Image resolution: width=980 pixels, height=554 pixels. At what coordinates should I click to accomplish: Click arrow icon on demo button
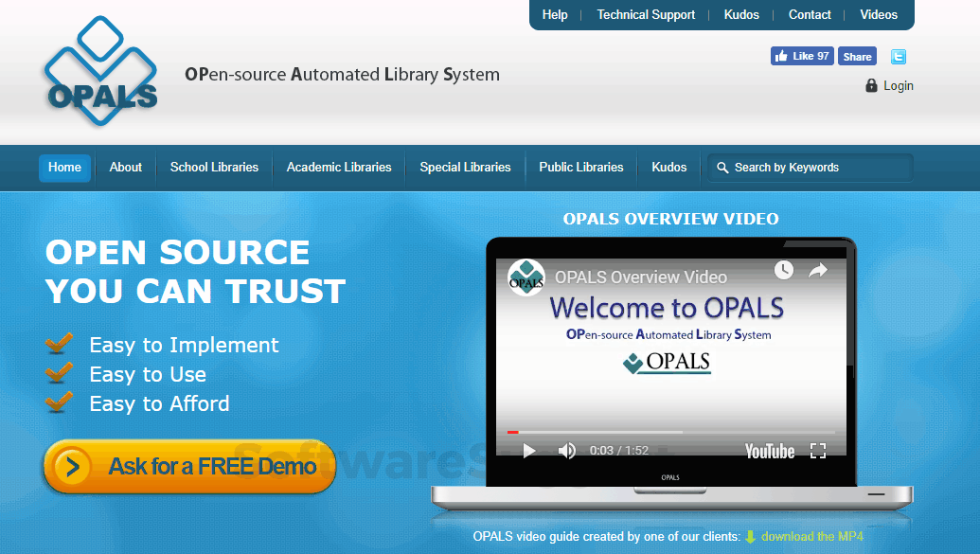pyautogui.click(x=73, y=467)
